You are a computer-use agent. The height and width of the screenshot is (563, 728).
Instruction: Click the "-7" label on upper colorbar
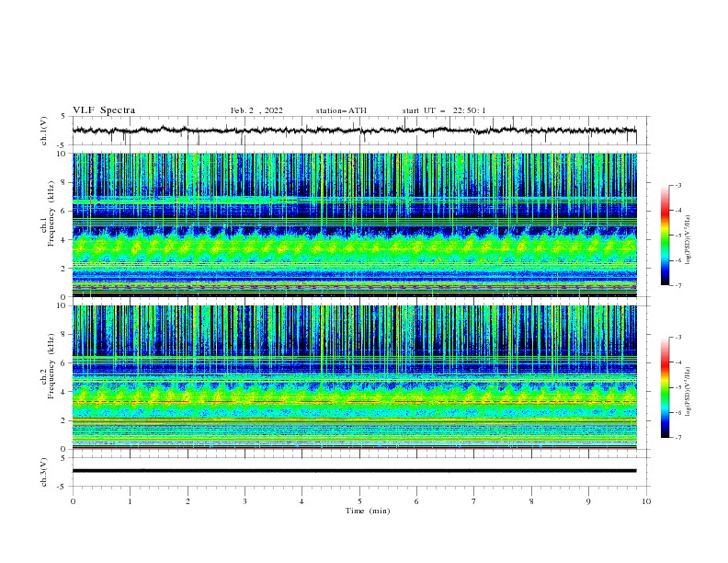pyautogui.click(x=678, y=285)
